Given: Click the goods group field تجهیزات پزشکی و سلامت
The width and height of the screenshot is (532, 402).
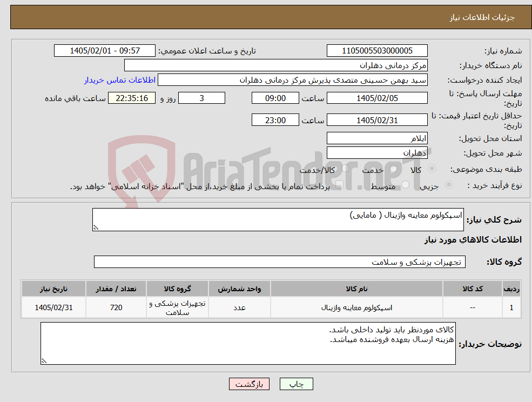Looking at the screenshot, I should click(280, 262).
